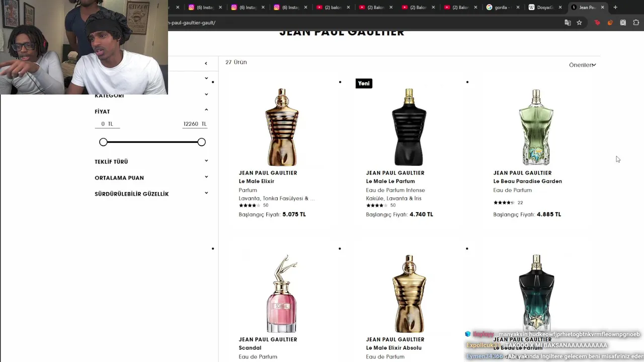Expand the TEKLİF TÜRÜ filter
The width and height of the screenshot is (644, 362).
pyautogui.click(x=206, y=161)
